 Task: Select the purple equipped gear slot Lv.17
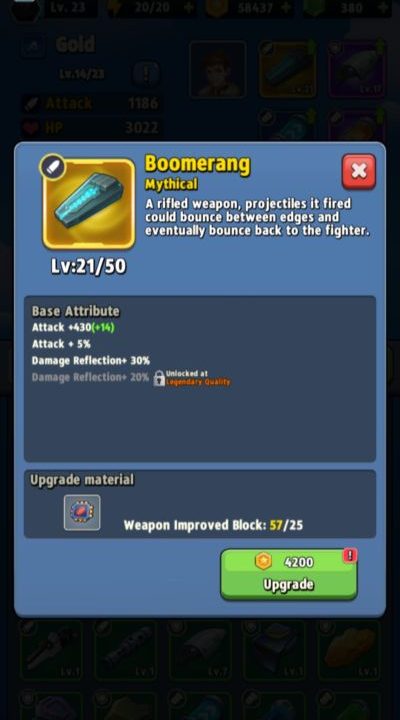point(357,69)
